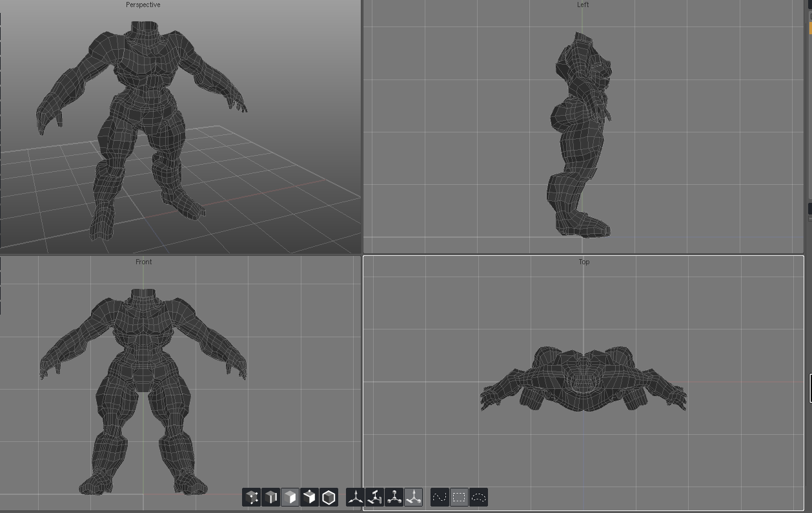The width and height of the screenshot is (812, 513).
Task: Switch to edge selection mode
Action: (271, 497)
